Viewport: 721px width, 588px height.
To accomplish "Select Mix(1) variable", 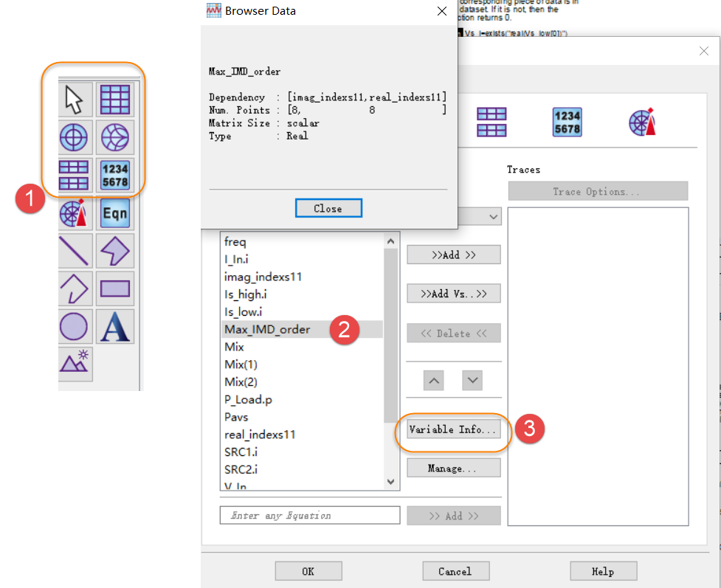I will coord(302,364).
